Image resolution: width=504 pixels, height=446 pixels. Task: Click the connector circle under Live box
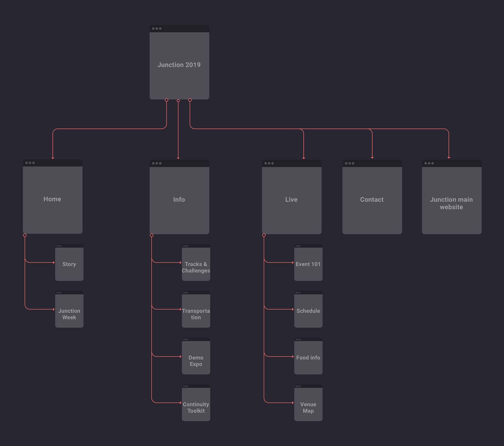(x=264, y=235)
